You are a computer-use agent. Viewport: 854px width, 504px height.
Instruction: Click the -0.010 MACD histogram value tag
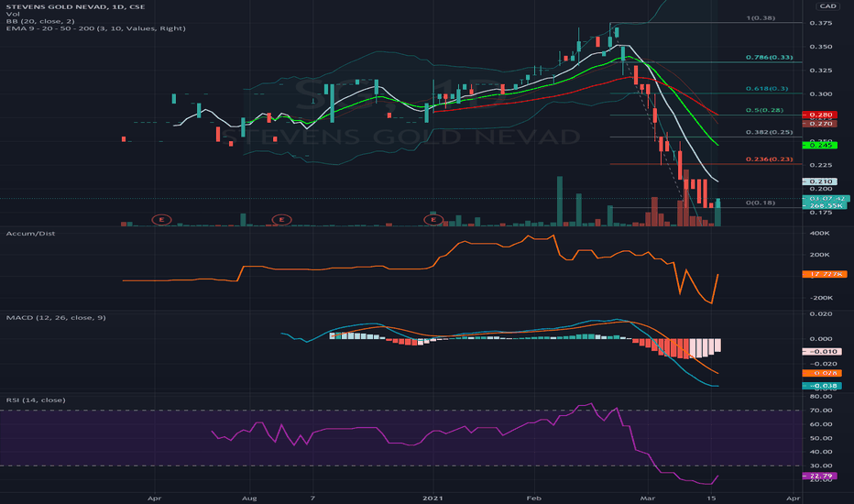[822, 352]
